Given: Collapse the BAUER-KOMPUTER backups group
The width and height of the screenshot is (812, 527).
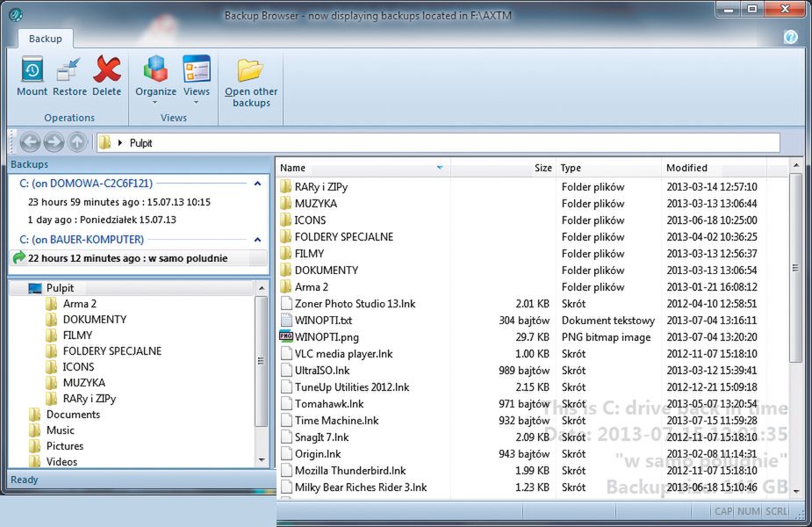Looking at the screenshot, I should [x=257, y=239].
